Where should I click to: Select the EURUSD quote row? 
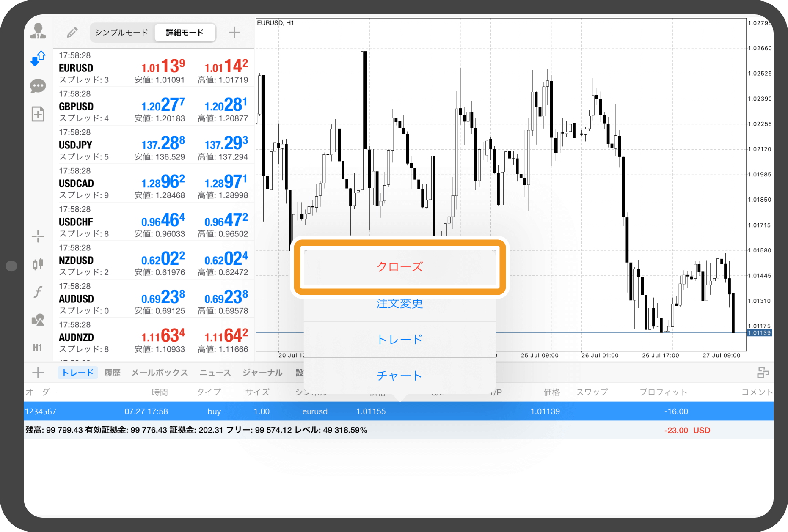(154, 68)
